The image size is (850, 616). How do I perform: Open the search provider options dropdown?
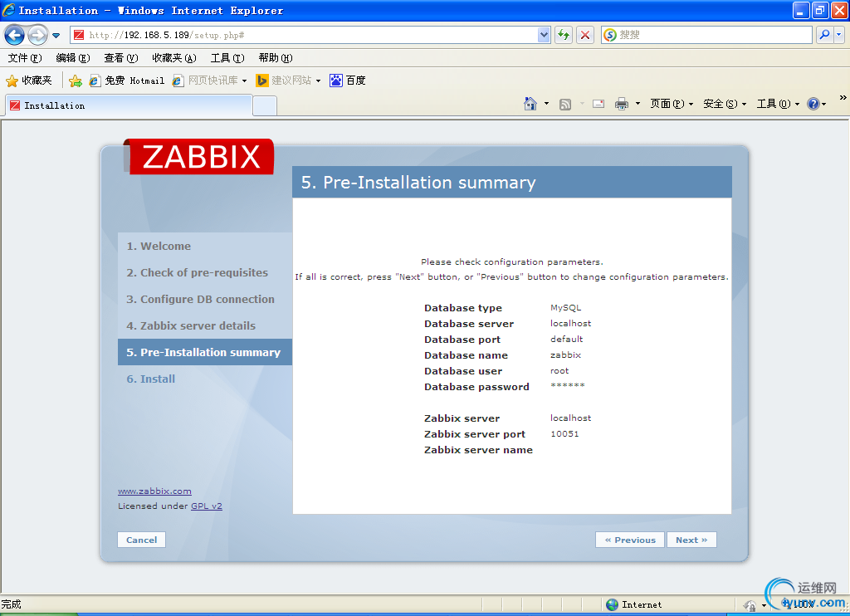(x=839, y=35)
